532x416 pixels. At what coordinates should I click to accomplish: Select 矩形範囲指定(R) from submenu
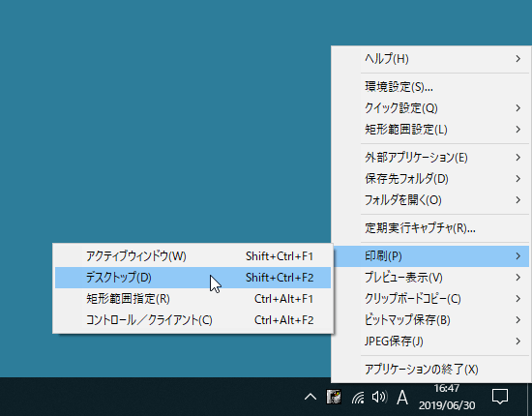pos(192,299)
